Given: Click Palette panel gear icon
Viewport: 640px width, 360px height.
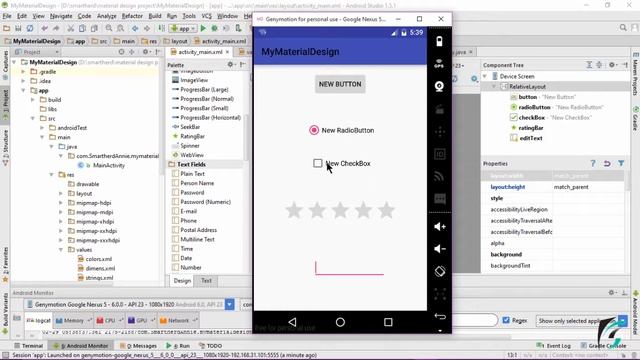Looking at the screenshot, I should 230,64.
